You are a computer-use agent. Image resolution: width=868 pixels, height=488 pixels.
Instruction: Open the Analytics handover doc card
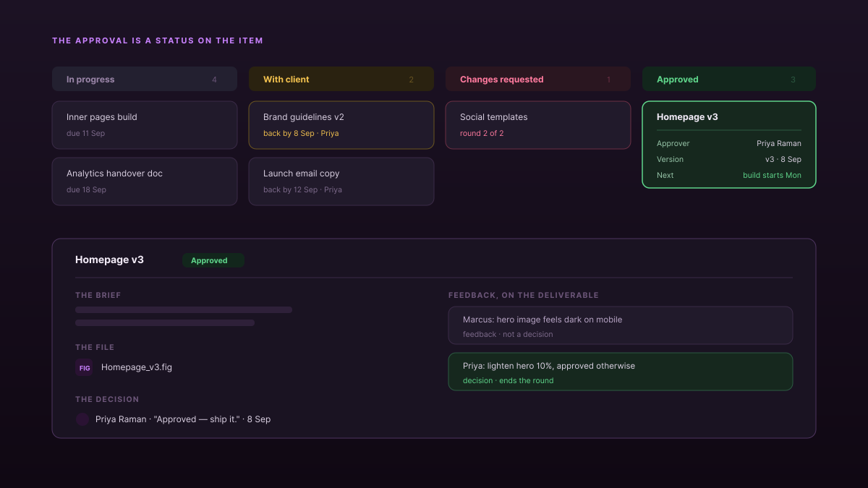click(x=145, y=181)
